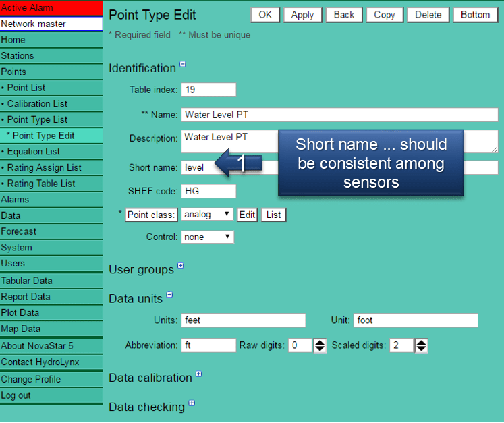The height and width of the screenshot is (423, 504).
Task: Click the Point class Edit button
Action: click(x=248, y=215)
